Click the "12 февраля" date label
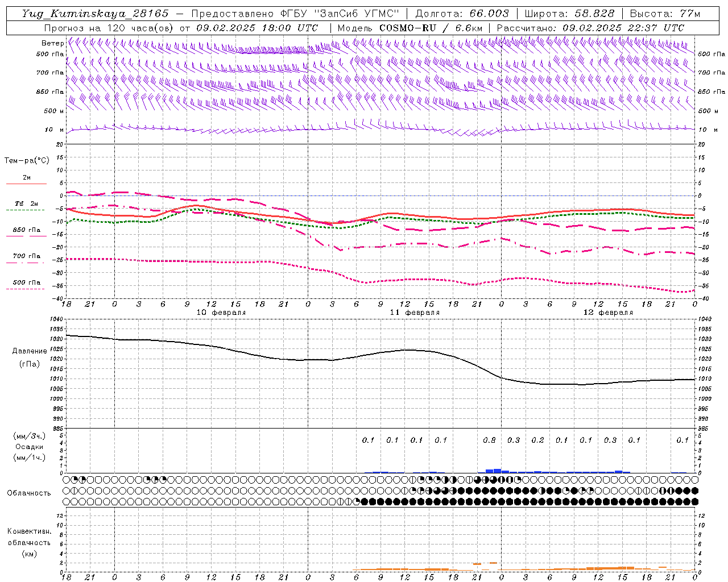Image resolution: width=728 pixels, height=582 pixels. tap(608, 313)
